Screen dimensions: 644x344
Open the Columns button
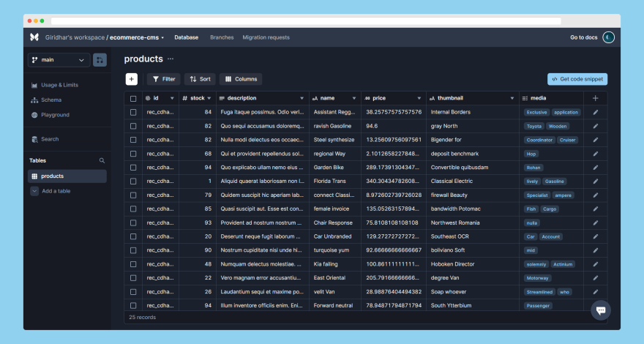pos(241,79)
